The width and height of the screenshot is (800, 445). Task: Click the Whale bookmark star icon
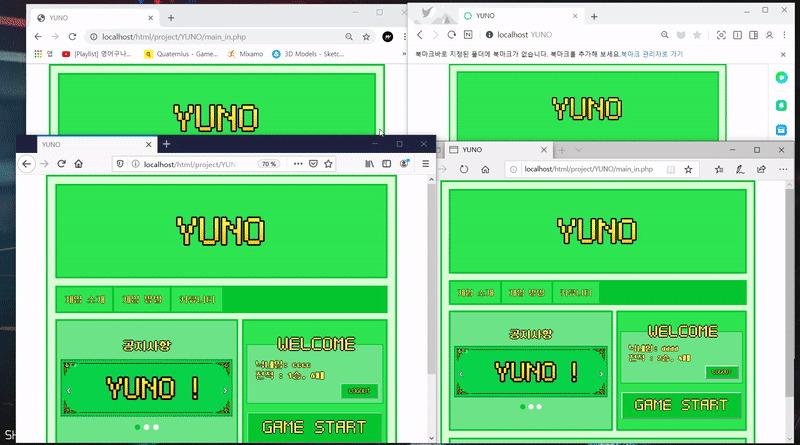pyautogui.click(x=697, y=35)
